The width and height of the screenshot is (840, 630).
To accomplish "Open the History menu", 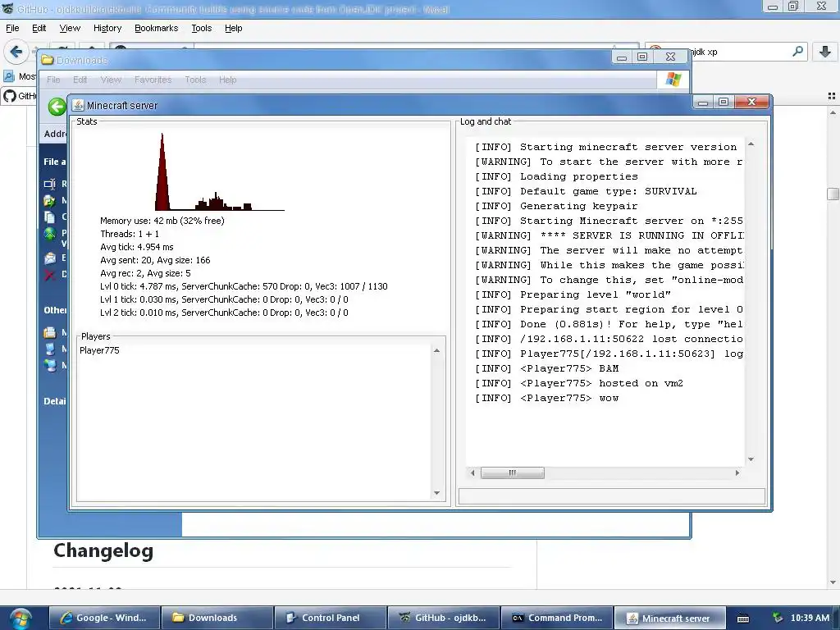I will 107,29.
